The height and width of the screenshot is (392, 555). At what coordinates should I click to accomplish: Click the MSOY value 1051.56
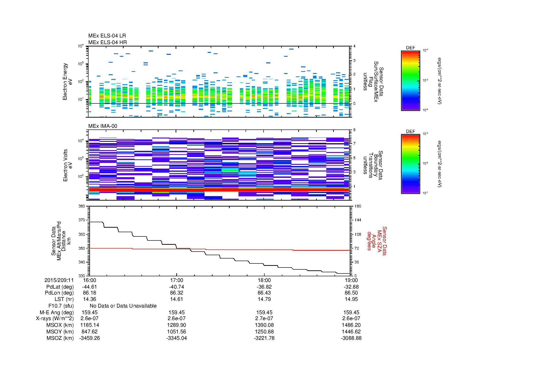[x=177, y=332]
